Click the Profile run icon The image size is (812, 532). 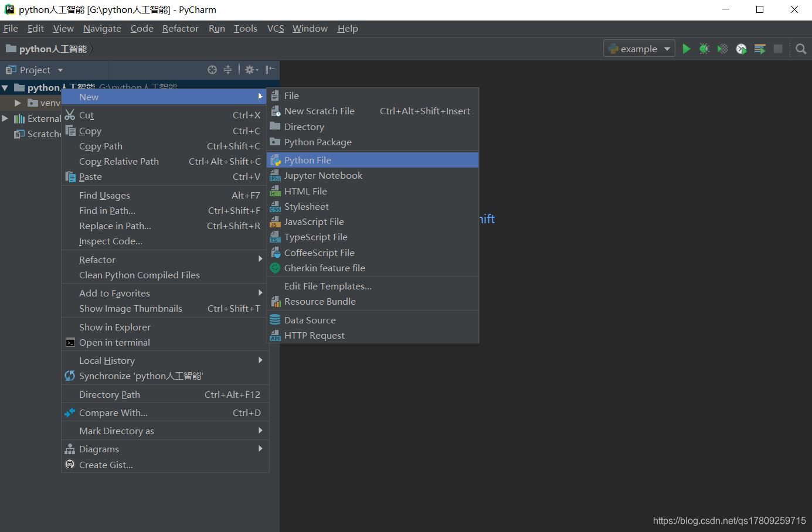[741, 49]
